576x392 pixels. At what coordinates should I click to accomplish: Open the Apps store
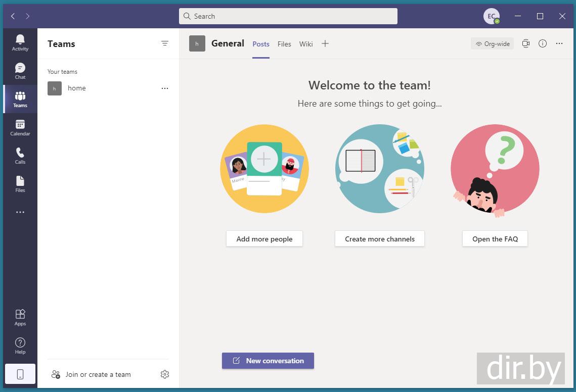click(x=20, y=318)
